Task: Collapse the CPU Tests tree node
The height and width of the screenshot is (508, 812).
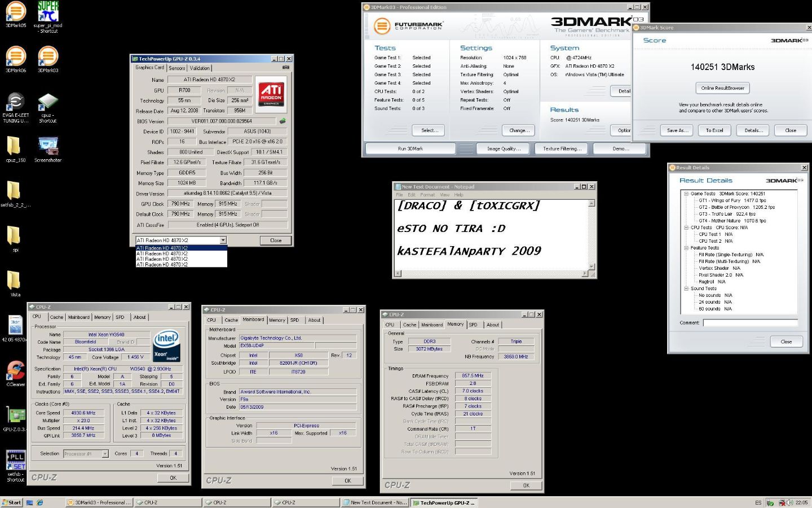Action: 686,227
